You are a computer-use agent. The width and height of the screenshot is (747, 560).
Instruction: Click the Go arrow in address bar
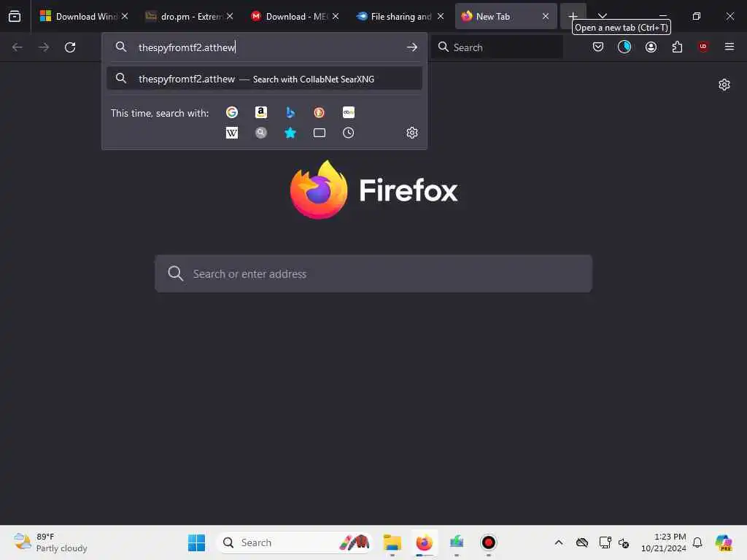(x=412, y=47)
